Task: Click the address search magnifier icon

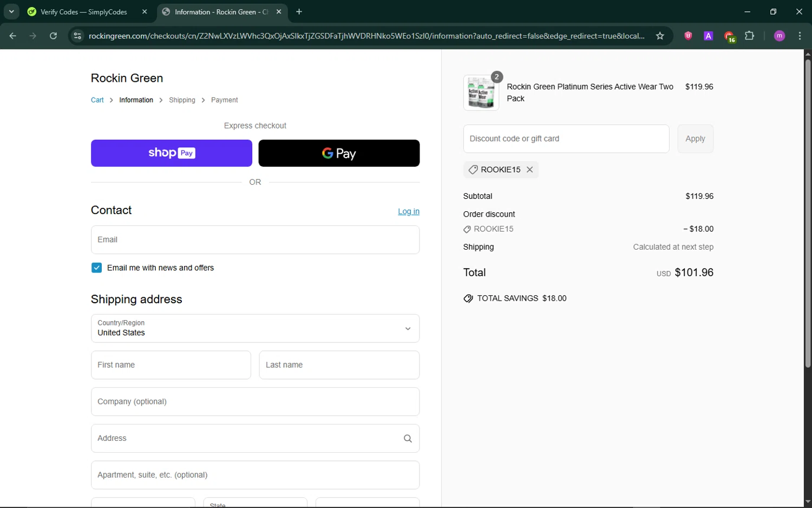Action: [408, 439]
